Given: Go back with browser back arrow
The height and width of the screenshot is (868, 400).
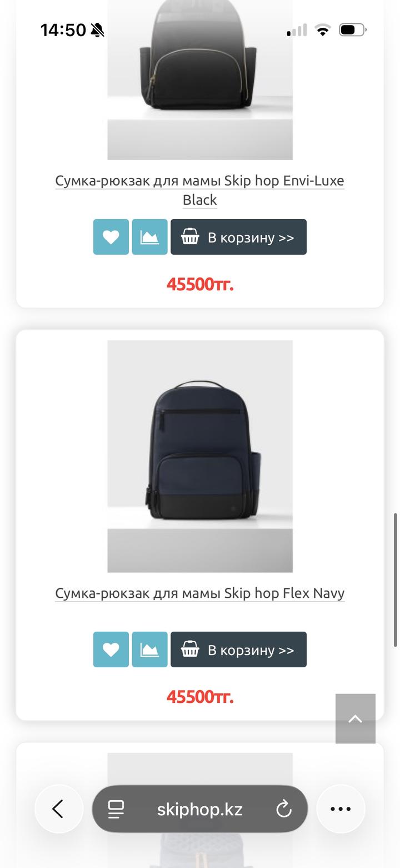Looking at the screenshot, I should (59, 809).
